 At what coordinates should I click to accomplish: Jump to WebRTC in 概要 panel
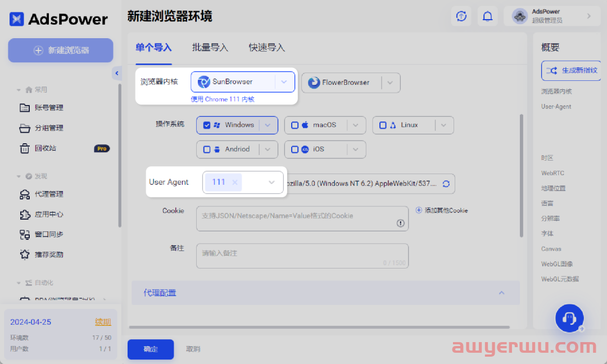pyautogui.click(x=552, y=173)
